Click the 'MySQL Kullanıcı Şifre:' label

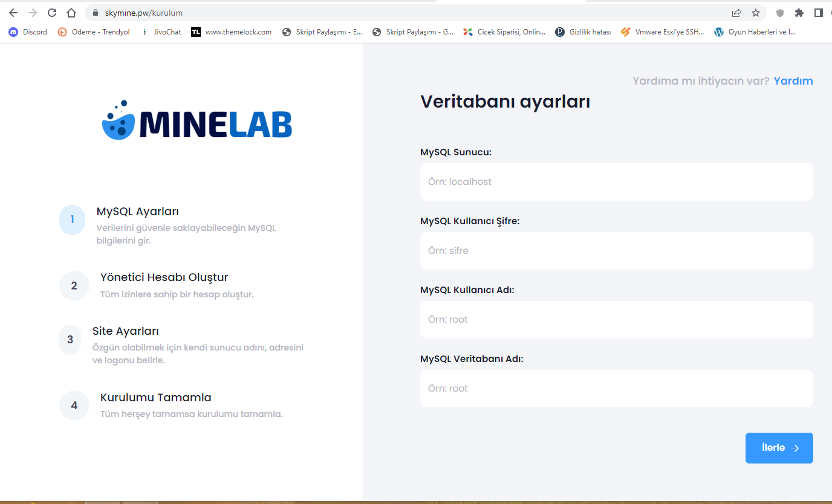tap(470, 221)
